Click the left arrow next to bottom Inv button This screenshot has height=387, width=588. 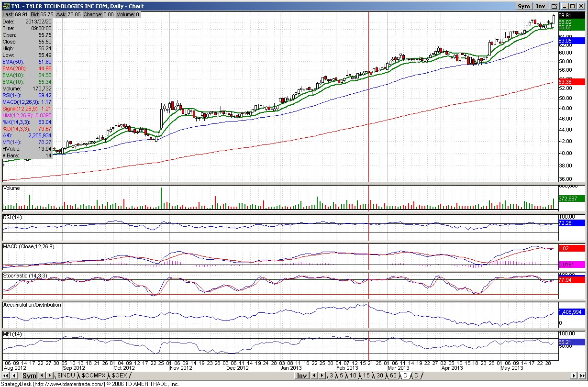[313, 376]
